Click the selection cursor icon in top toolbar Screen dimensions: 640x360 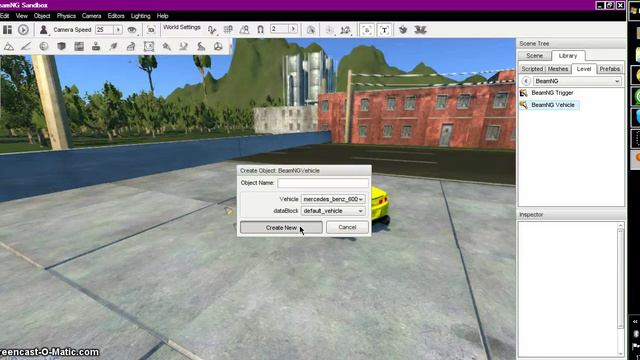[x=311, y=30]
